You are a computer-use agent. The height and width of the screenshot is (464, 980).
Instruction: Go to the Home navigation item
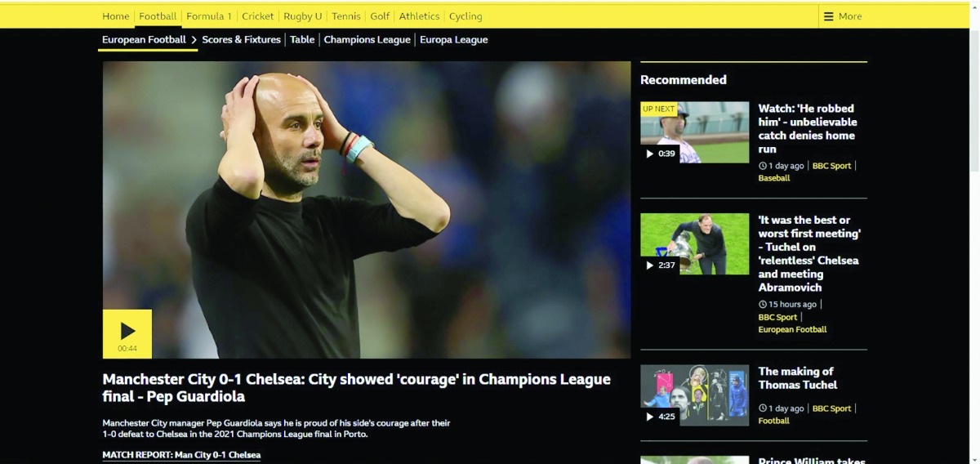point(116,16)
